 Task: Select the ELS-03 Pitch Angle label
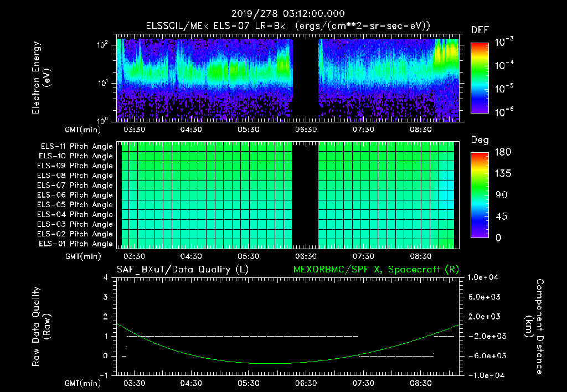pos(75,224)
